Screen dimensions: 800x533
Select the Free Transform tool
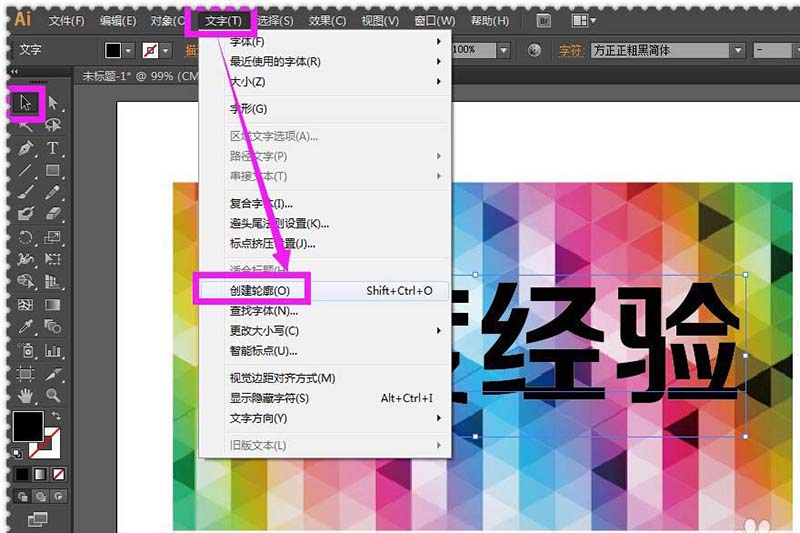pyautogui.click(x=53, y=259)
